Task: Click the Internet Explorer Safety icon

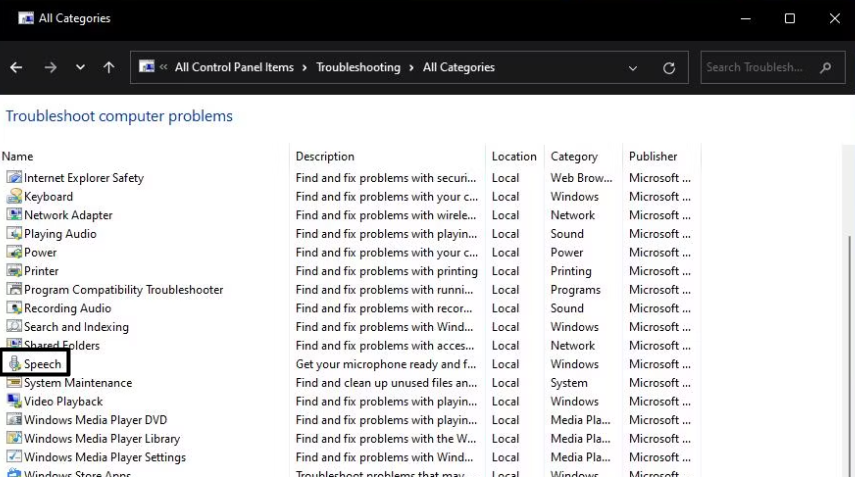Action: 14,178
